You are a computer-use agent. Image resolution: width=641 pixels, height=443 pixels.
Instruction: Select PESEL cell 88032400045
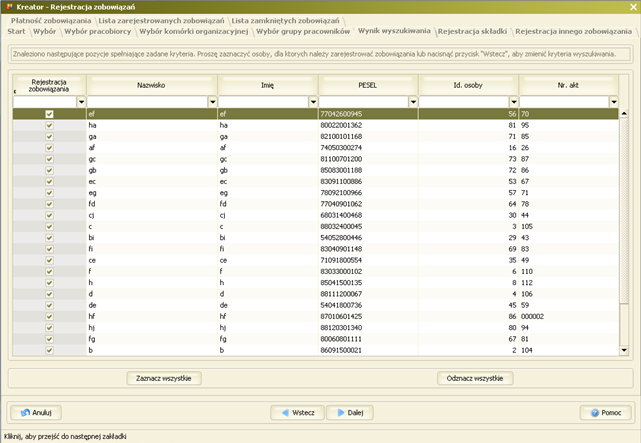point(368,226)
